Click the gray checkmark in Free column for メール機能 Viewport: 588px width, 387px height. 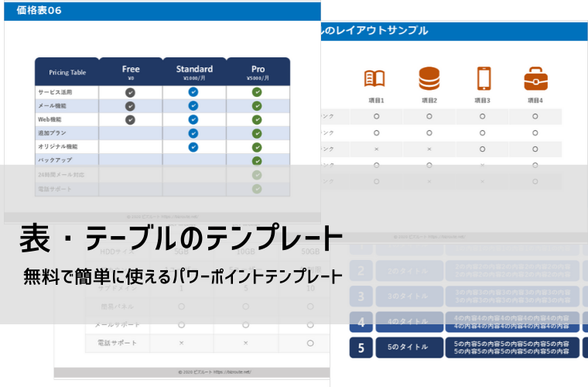click(130, 107)
